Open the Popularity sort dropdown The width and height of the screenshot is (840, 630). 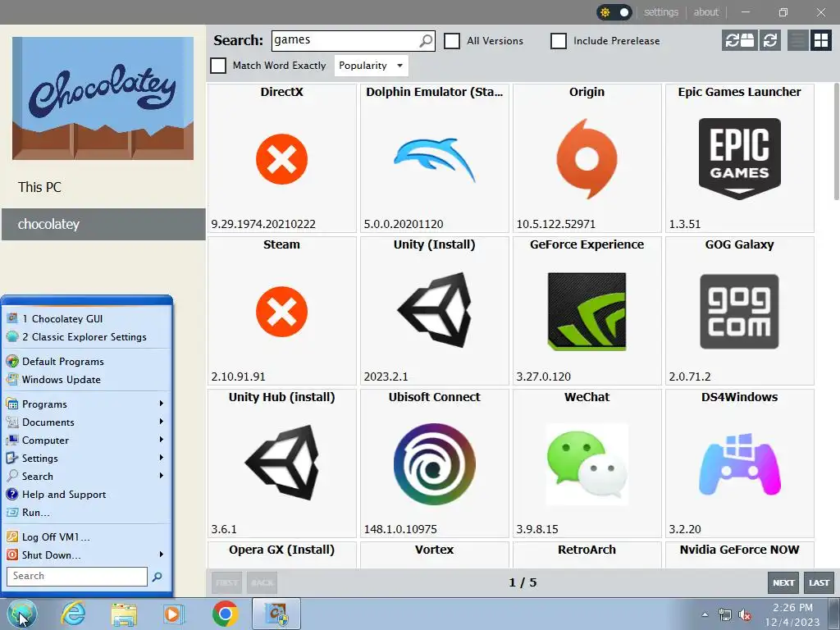pyautogui.click(x=371, y=66)
